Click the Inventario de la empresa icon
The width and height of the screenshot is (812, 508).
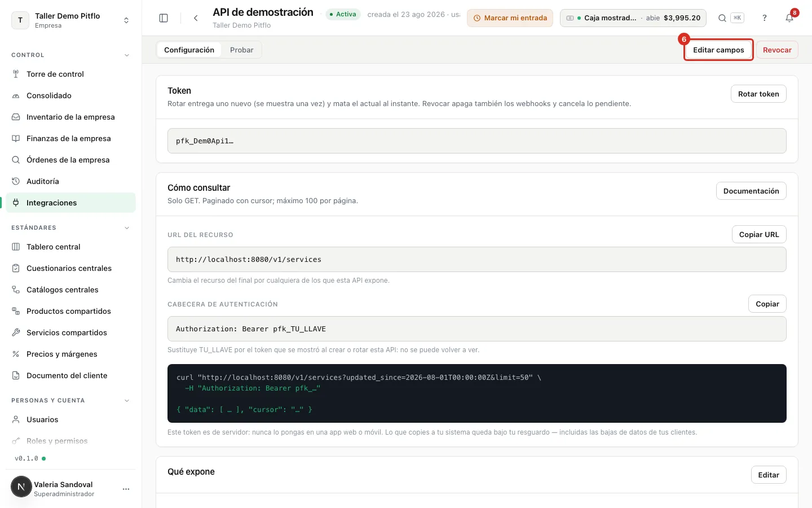pos(16,117)
